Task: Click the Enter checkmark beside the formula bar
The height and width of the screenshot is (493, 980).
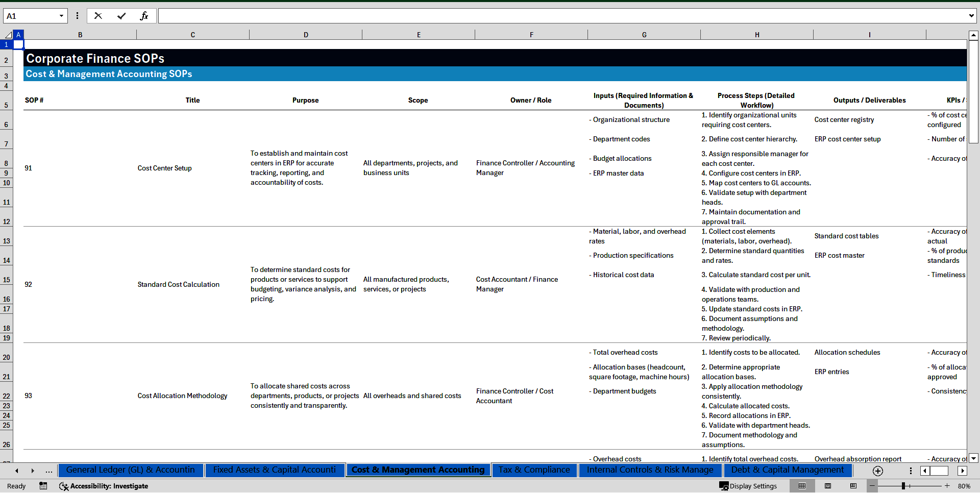Action: (121, 16)
